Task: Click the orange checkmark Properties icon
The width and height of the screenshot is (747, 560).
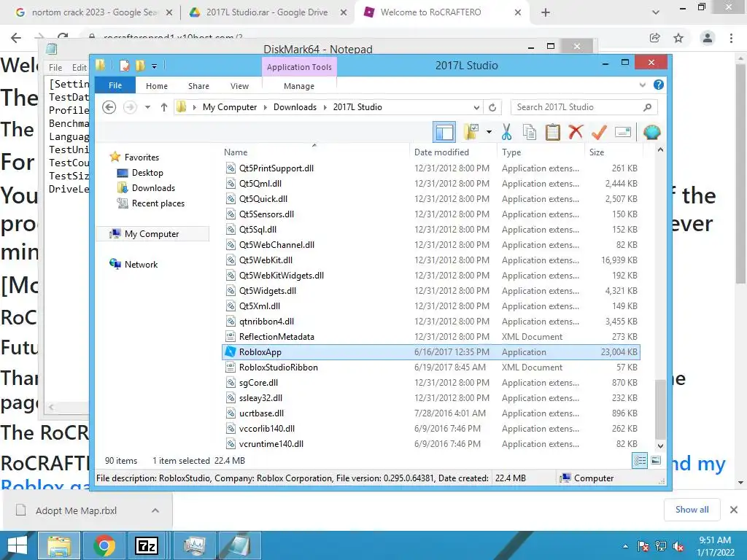Action: click(599, 132)
